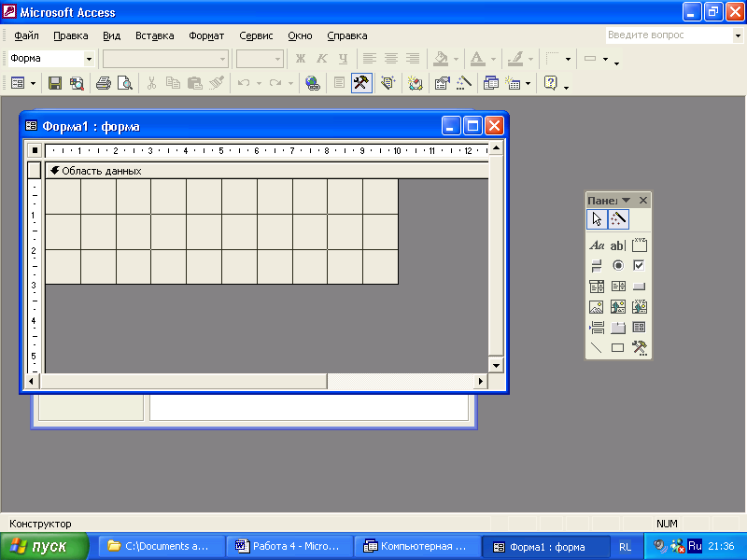Open Fill/Back Color dropdown arrow
The image size is (747, 560).
[x=456, y=59]
